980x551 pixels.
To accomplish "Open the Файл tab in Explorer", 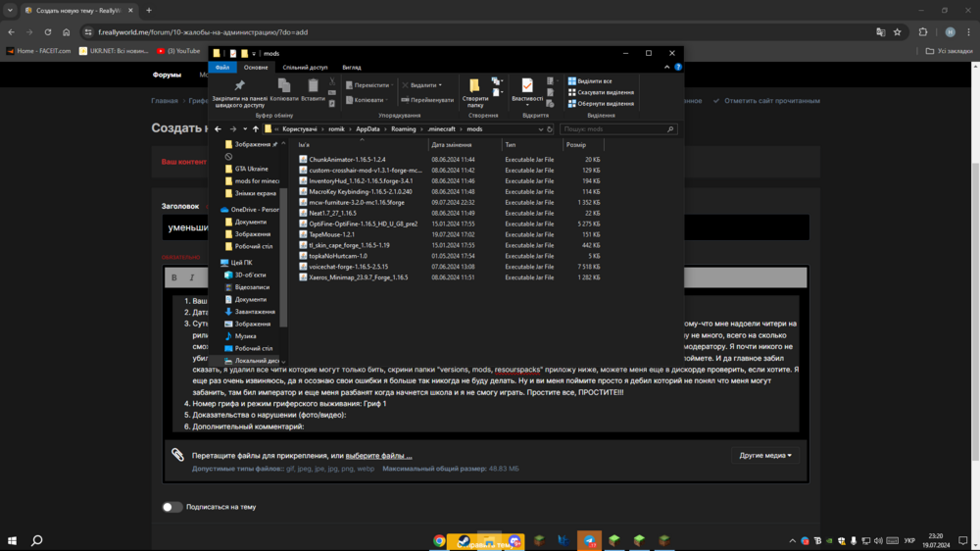I will click(x=221, y=67).
